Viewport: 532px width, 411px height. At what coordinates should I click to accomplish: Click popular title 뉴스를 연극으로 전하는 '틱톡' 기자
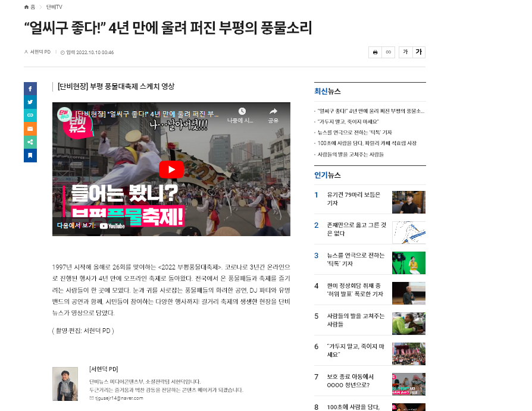coord(356,259)
